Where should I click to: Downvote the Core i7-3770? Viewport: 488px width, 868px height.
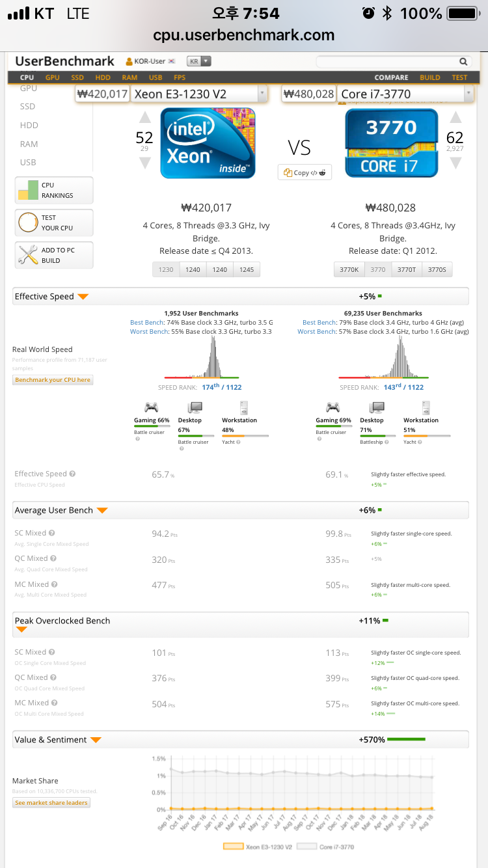pyautogui.click(x=455, y=163)
